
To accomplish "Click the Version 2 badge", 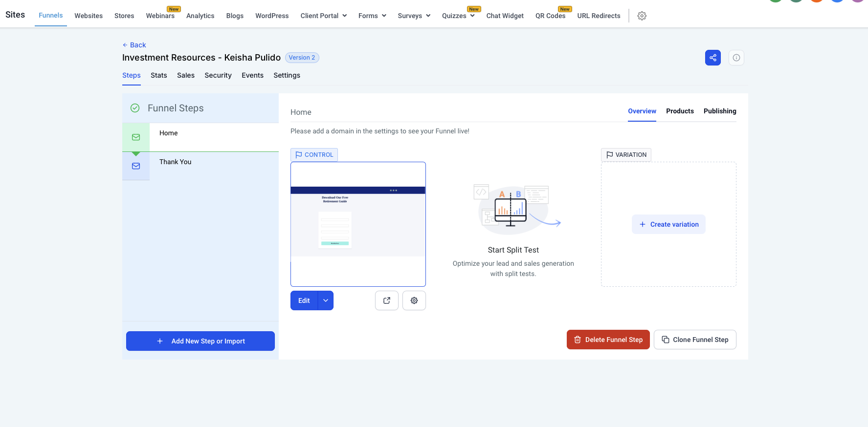I will pyautogui.click(x=302, y=58).
